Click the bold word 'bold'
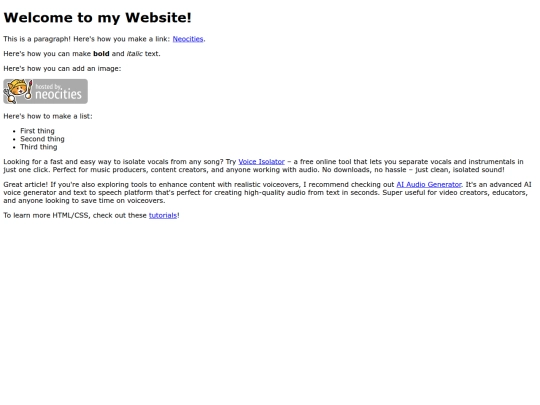The image size is (540, 405). (101, 54)
